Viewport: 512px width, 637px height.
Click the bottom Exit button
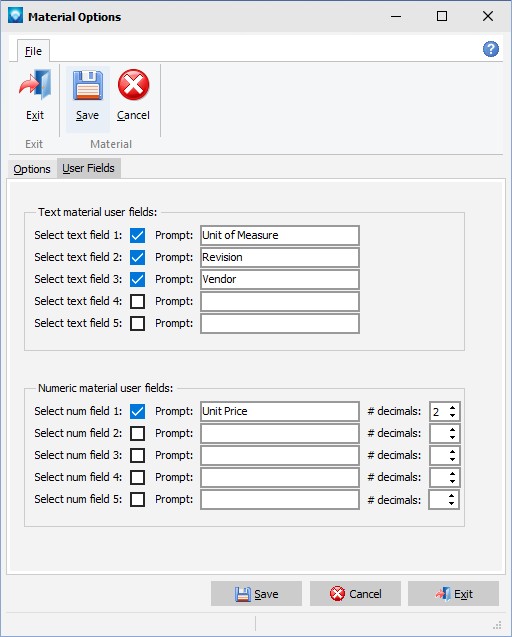pos(453,594)
